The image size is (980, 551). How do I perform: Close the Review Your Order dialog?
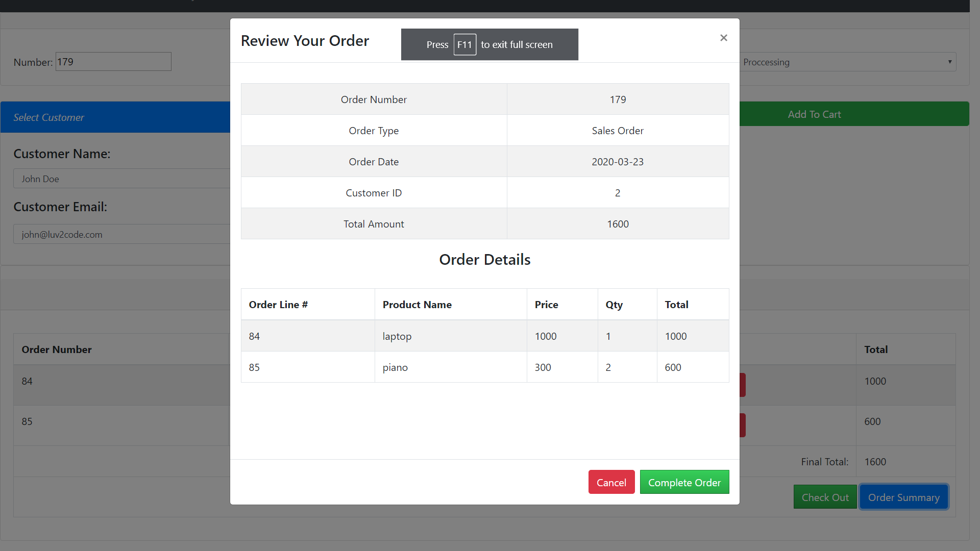(x=723, y=38)
